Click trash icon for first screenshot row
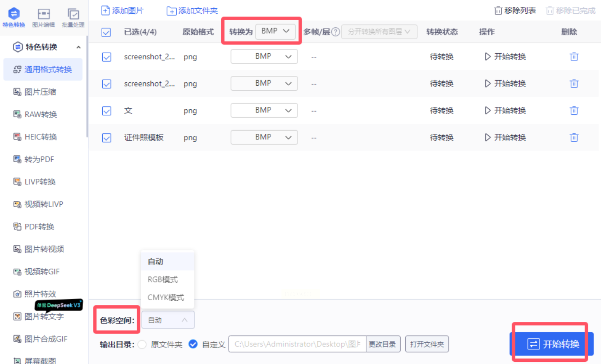 tap(574, 57)
